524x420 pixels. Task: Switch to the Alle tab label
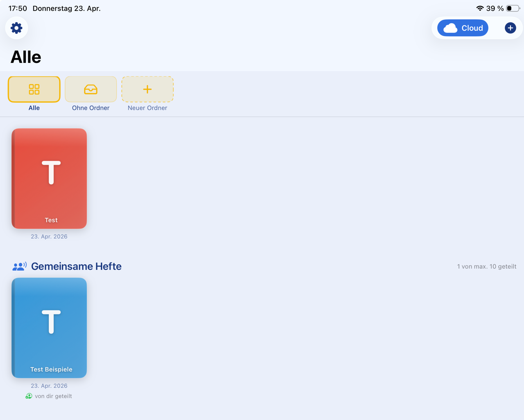click(34, 108)
